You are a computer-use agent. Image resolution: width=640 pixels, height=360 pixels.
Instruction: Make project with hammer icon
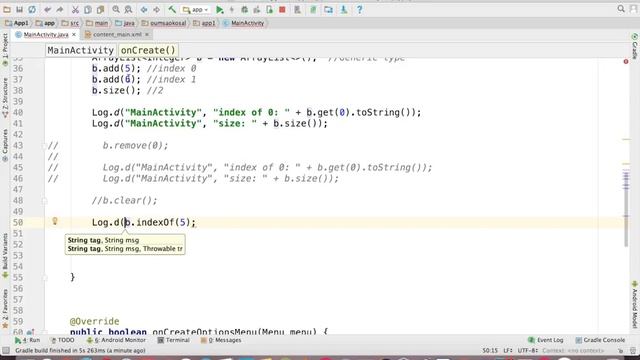point(172,9)
